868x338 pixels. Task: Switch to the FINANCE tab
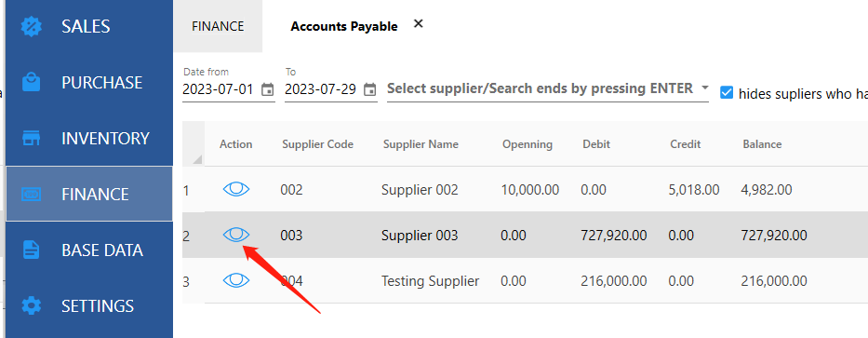pos(218,26)
